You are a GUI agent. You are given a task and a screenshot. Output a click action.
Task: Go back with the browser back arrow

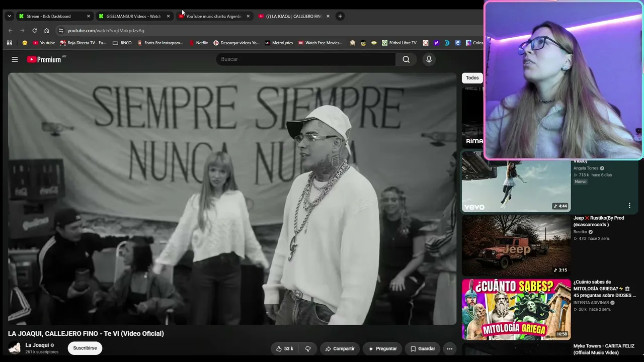[10, 30]
